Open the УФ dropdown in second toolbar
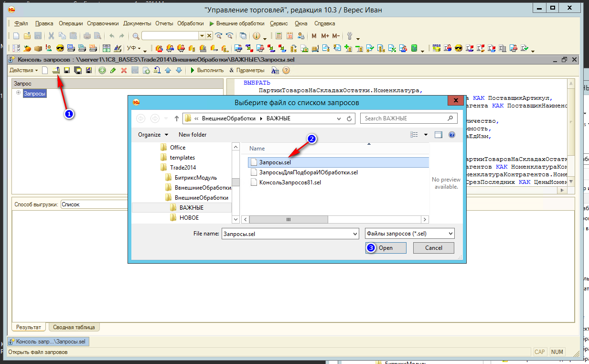The image size is (589, 364). [134, 48]
